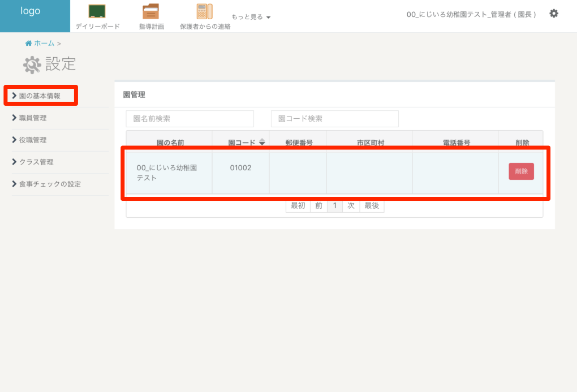577x392 pixels.
Task: Open クラス管理 sidebar item
Action: [x=36, y=162]
